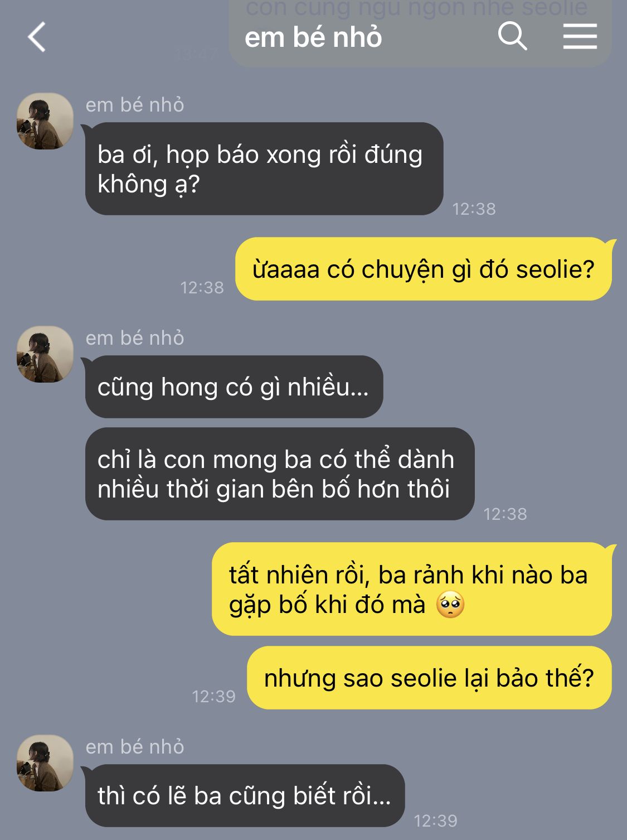This screenshot has height=840, width=627.
Task: Select bubble 'cũng hong có gì nhiều...'
Action: coord(234,387)
